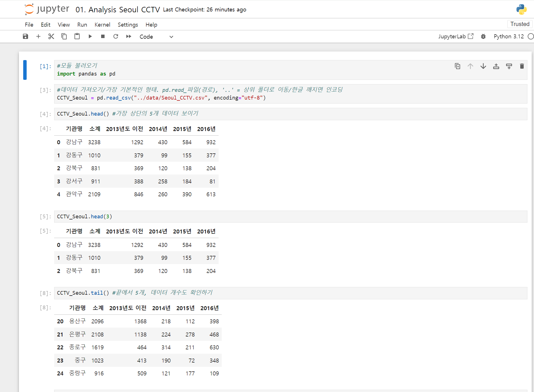534x392 pixels.
Task: Restart kernel and run all cells
Action: click(x=129, y=36)
